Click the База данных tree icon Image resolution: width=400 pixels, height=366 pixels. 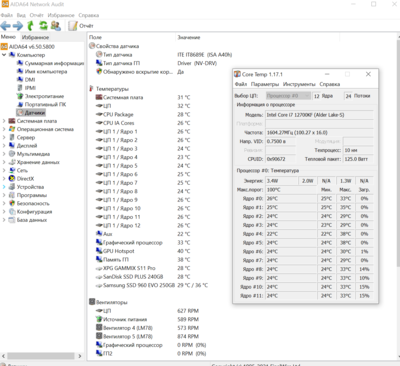12,220
